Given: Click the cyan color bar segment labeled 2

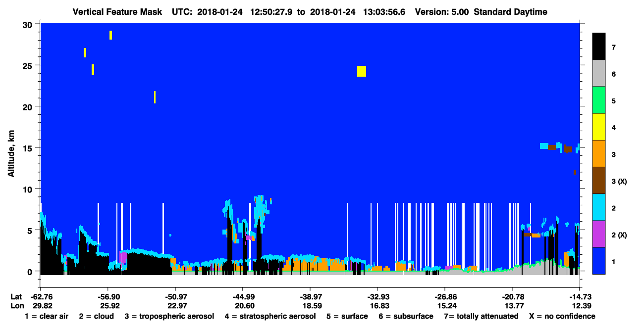Looking at the screenshot, I should pos(599,207).
